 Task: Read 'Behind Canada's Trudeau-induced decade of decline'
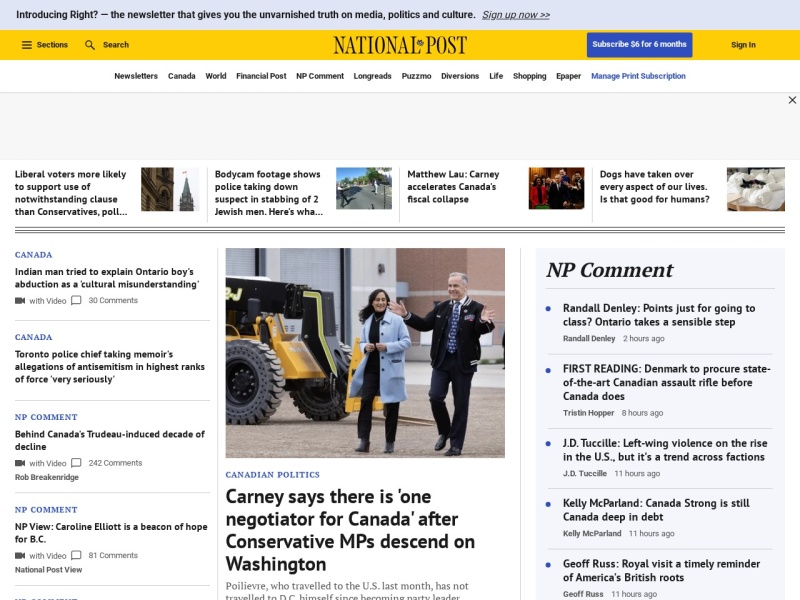click(x=110, y=440)
